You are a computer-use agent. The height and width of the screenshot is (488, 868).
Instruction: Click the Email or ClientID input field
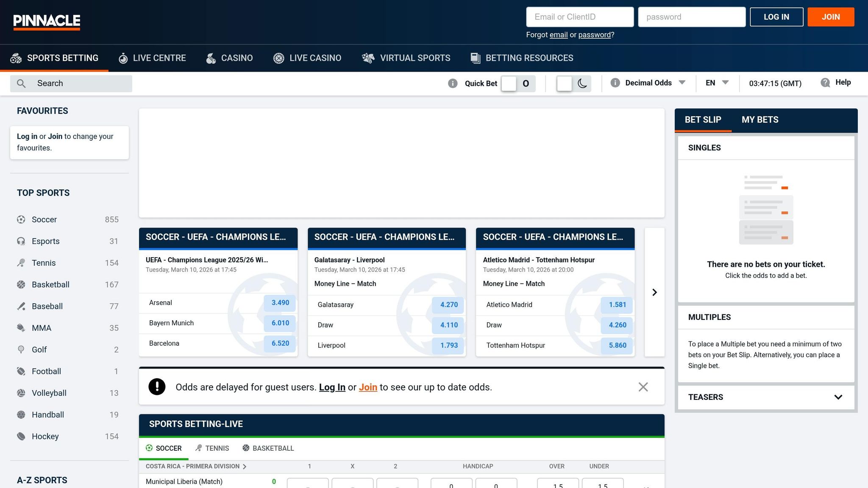(579, 17)
